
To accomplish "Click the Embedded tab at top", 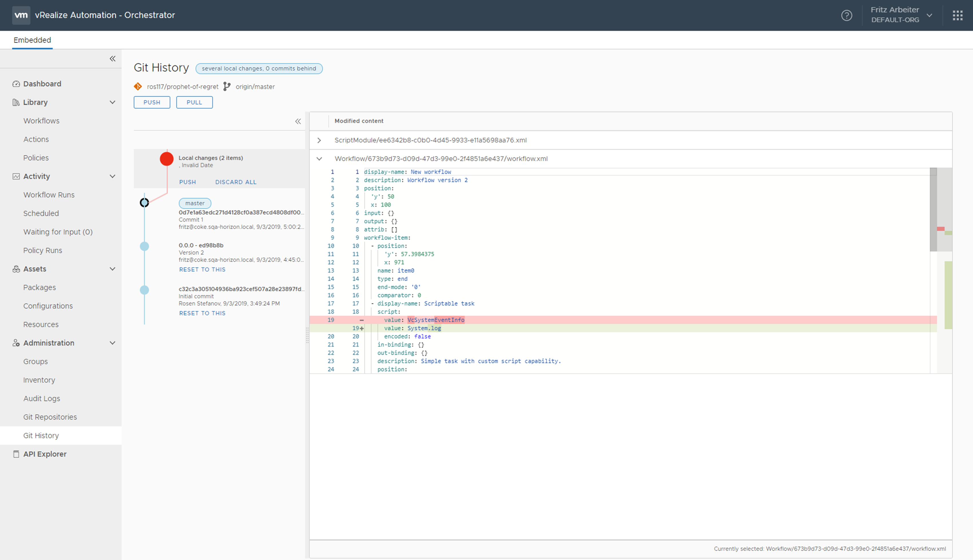I will click(x=32, y=40).
